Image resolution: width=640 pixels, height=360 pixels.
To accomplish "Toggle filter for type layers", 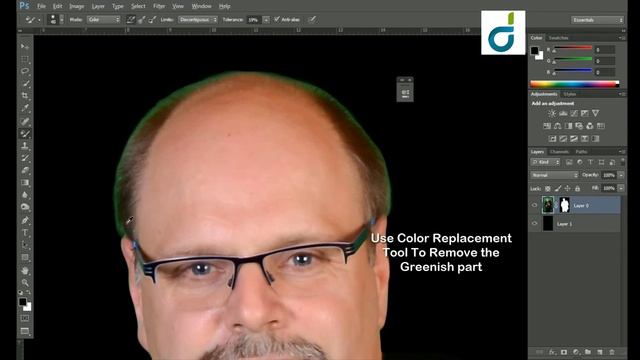I will point(590,162).
